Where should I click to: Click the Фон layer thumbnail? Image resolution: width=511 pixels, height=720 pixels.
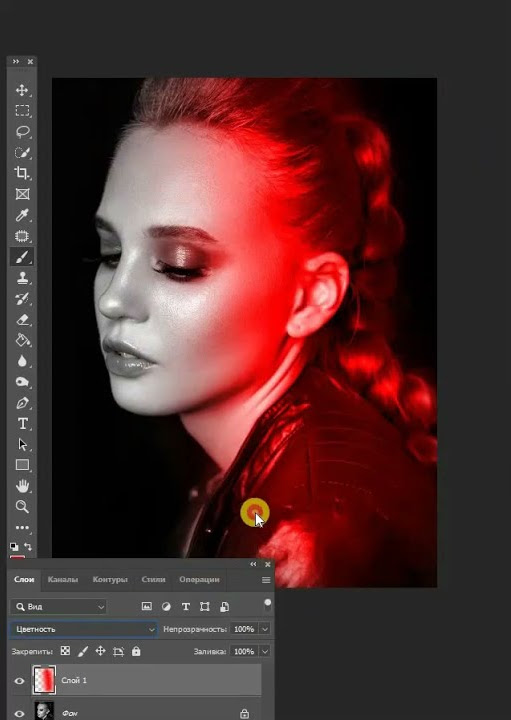tap(44, 711)
